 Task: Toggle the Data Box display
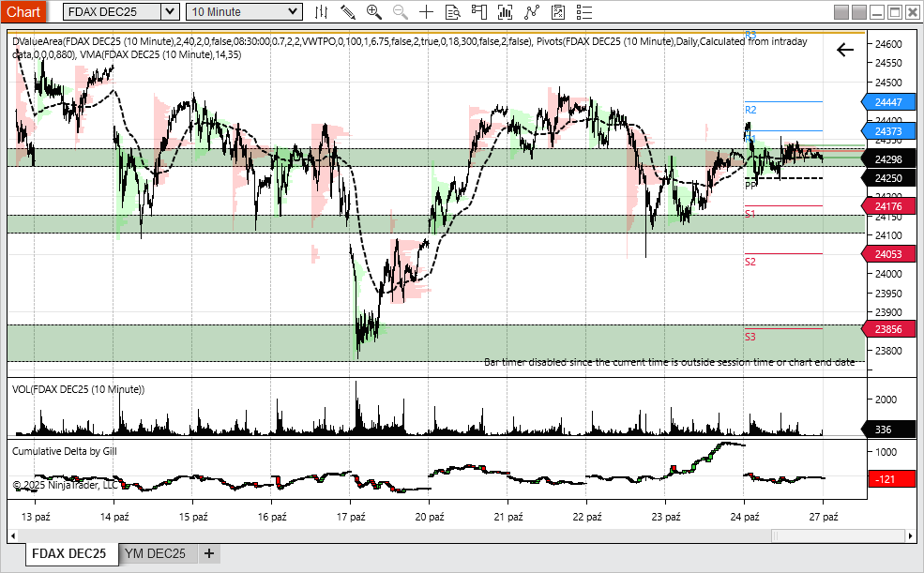click(x=452, y=12)
